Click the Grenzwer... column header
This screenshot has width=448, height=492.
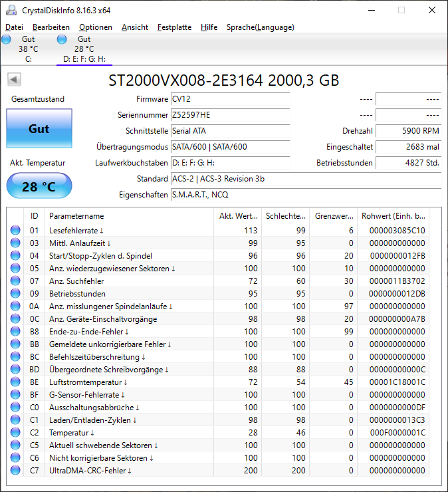coord(334,216)
